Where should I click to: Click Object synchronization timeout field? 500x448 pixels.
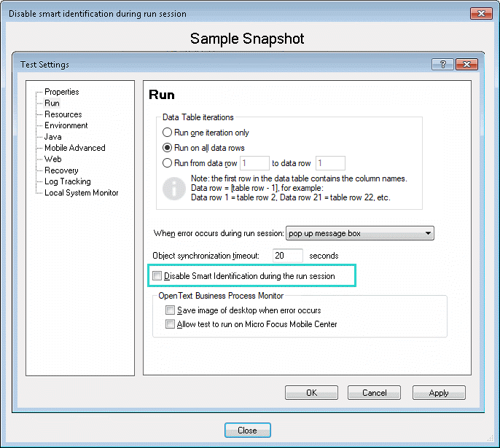pyautogui.click(x=287, y=256)
